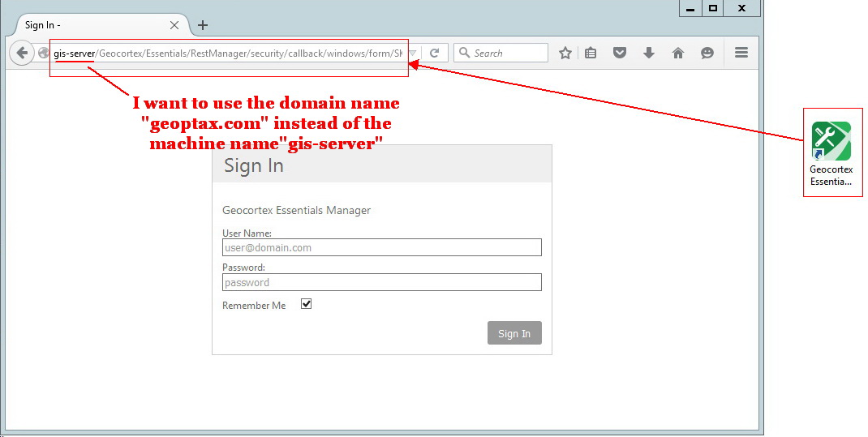Focus the User Name input field
868x437 pixels.
[382, 247]
